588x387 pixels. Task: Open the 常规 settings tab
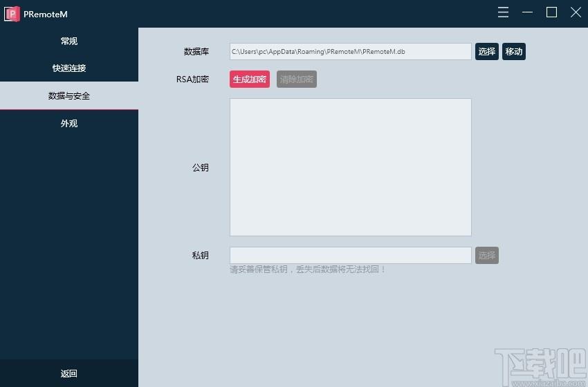pos(69,41)
